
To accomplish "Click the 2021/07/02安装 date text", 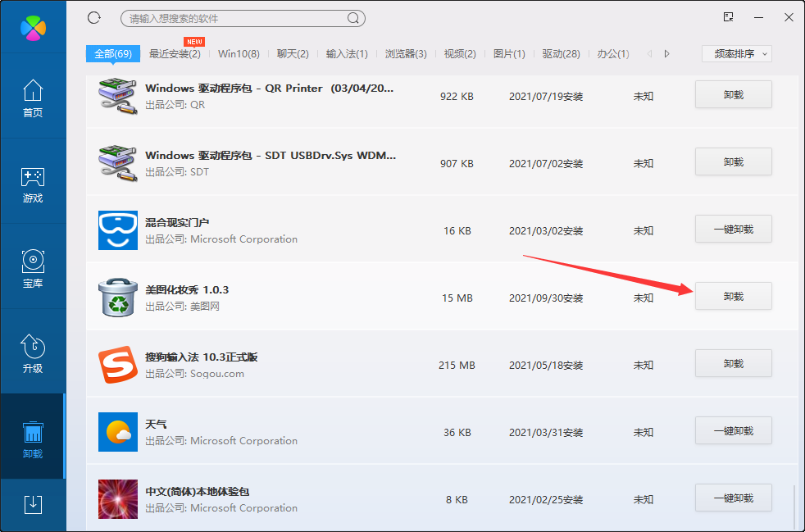I will coord(546,163).
